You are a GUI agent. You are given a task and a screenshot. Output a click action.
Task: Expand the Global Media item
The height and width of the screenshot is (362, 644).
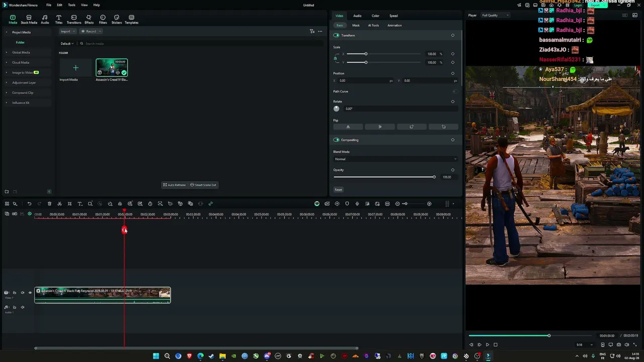[x=7, y=52]
